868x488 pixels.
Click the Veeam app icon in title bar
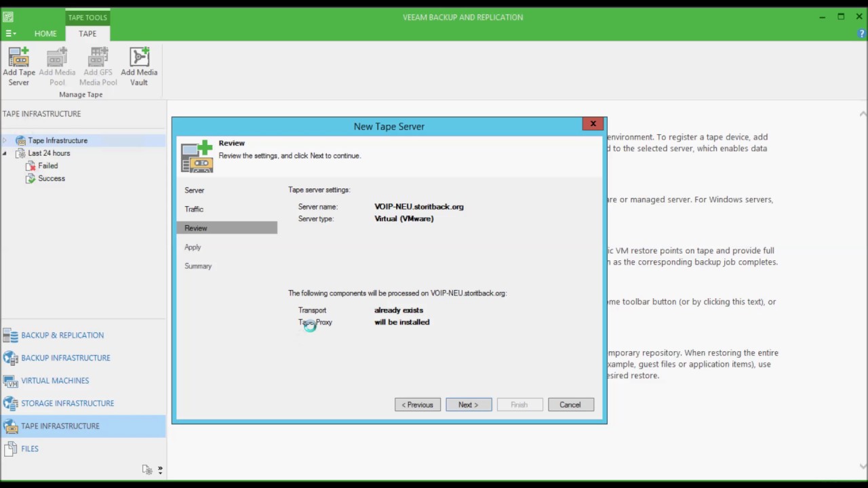click(8, 17)
